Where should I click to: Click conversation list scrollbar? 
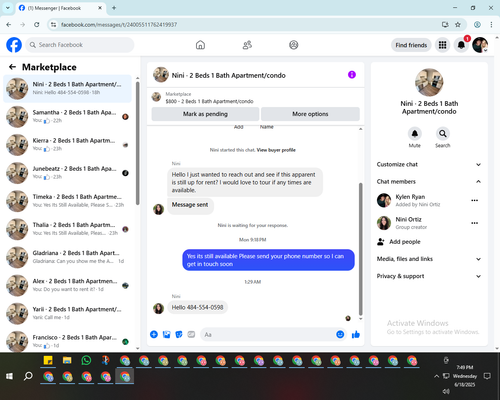point(138,143)
